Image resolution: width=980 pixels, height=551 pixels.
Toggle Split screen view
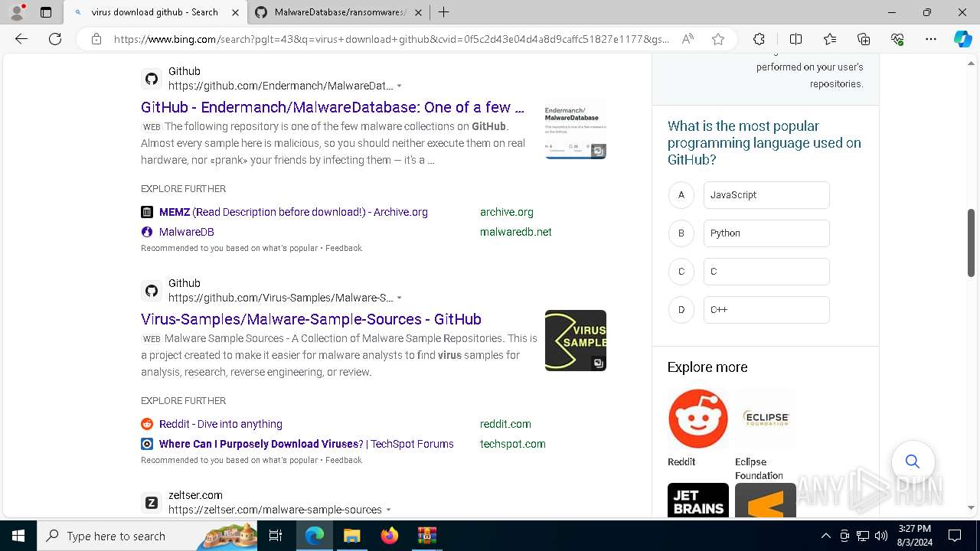coord(795,39)
